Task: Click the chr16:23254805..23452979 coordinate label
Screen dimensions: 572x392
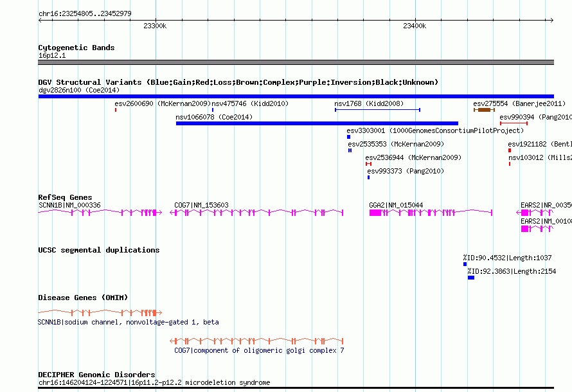Action: [85, 13]
